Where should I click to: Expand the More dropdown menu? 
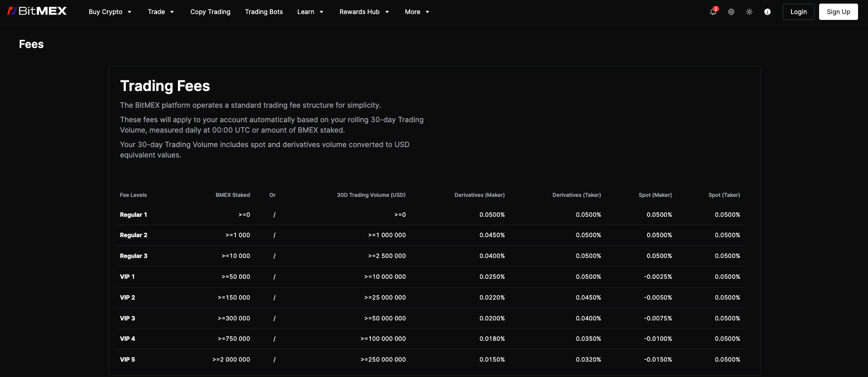417,12
